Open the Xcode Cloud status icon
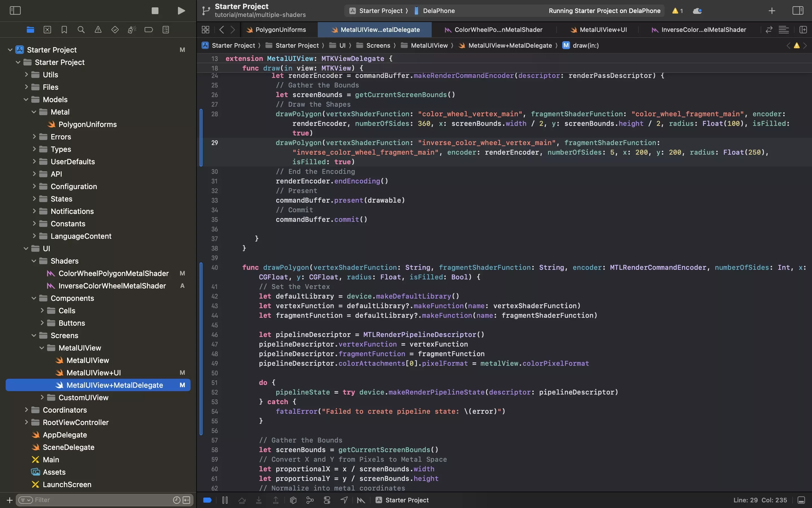812x508 pixels. pyautogui.click(x=697, y=11)
